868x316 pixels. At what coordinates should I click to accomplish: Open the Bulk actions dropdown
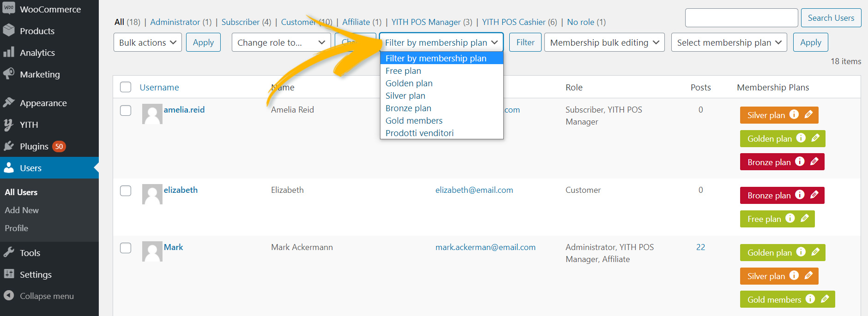(x=148, y=42)
